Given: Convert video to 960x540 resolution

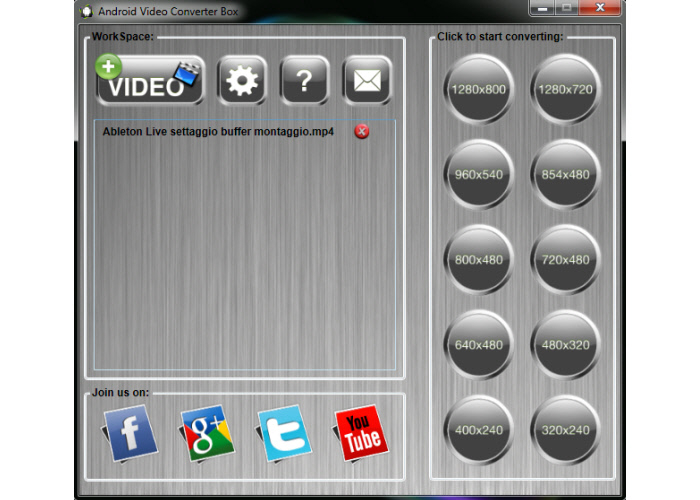Looking at the screenshot, I should pyautogui.click(x=478, y=174).
